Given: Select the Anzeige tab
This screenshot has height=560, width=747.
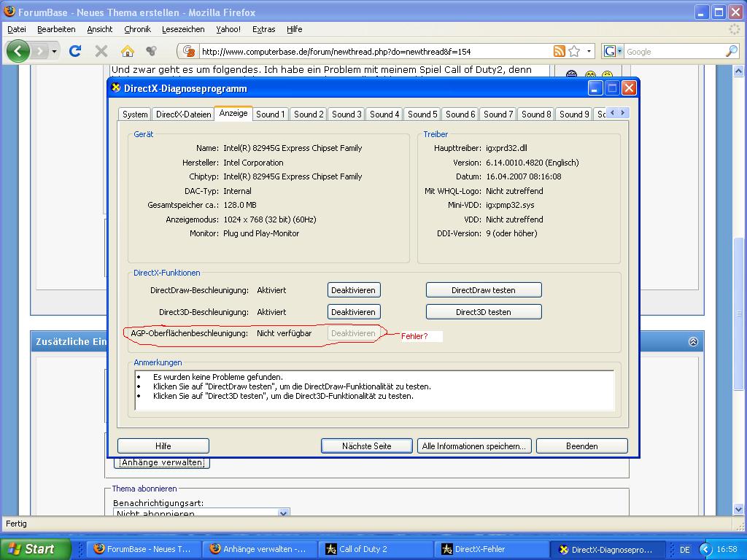Looking at the screenshot, I should [233, 113].
